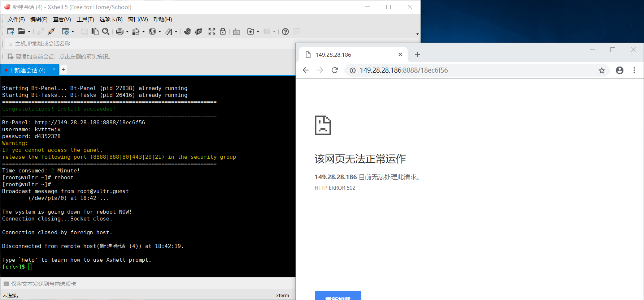This screenshot has height=300, width=644.
Task: Select browser tab 149.28.28.186
Action: 353,55
